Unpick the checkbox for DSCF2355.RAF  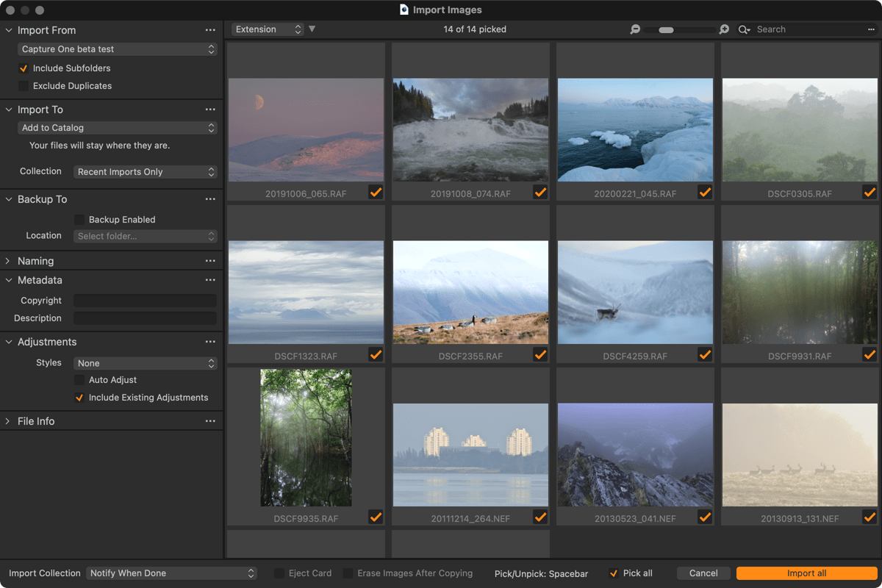click(540, 355)
